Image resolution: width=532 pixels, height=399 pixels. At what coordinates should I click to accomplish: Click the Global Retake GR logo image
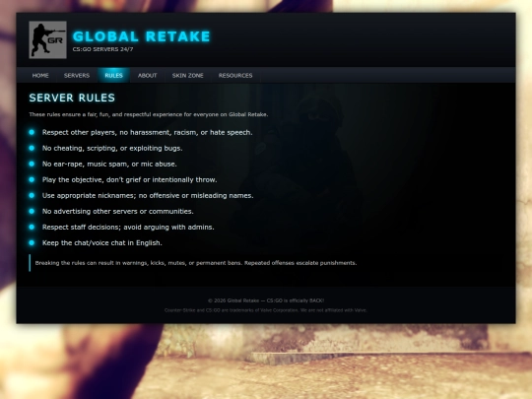point(48,39)
